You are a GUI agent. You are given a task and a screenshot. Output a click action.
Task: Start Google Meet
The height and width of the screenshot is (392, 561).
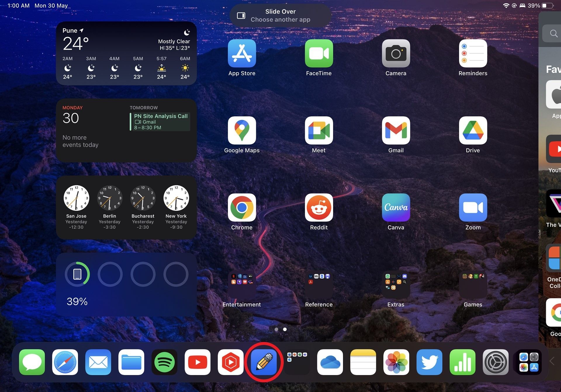click(319, 131)
